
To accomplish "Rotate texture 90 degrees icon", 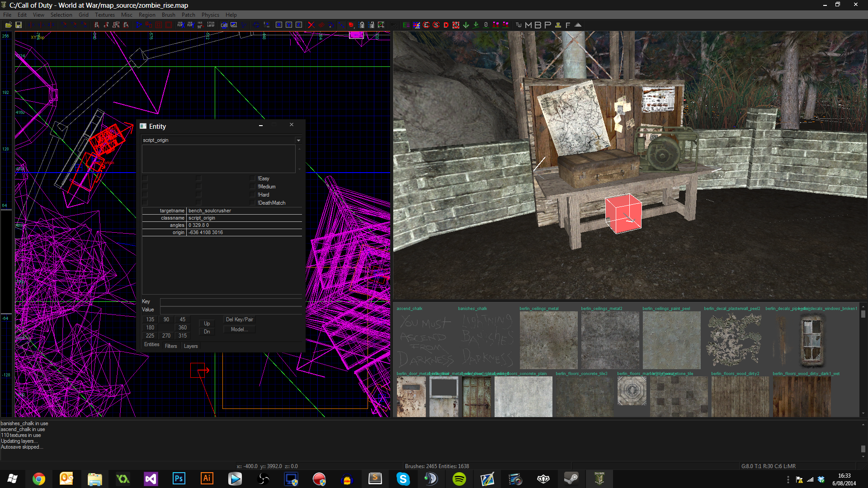I will click(200, 25).
